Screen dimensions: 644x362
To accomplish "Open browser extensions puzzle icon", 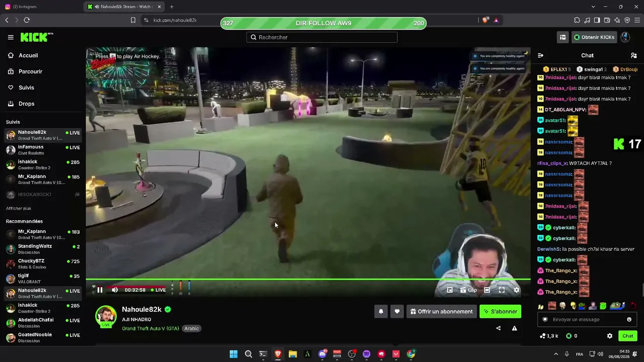I will [577, 20].
